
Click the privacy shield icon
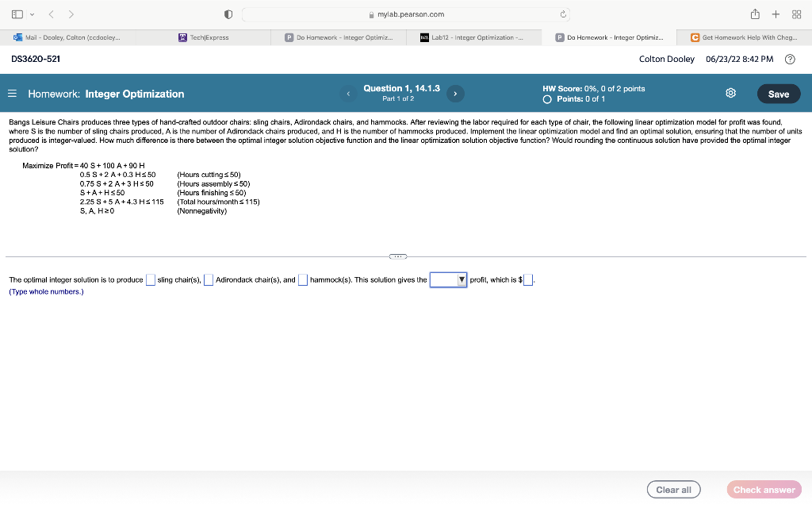coord(228,14)
